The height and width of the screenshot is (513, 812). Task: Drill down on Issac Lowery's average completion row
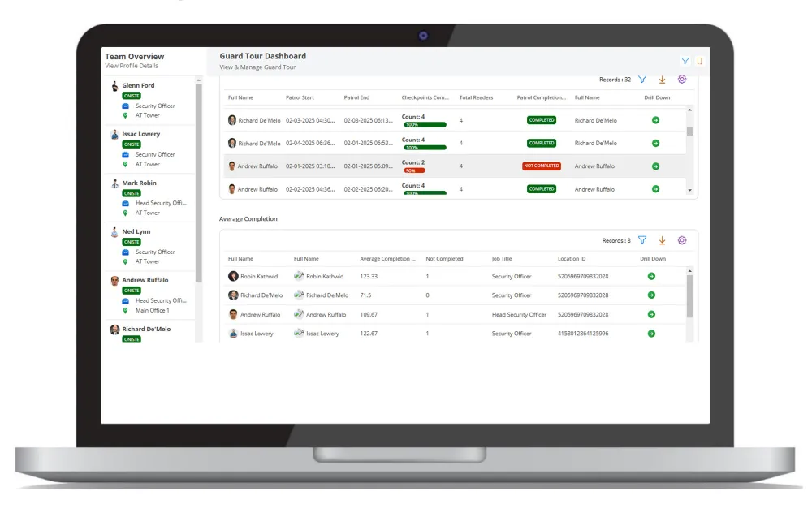tap(651, 334)
